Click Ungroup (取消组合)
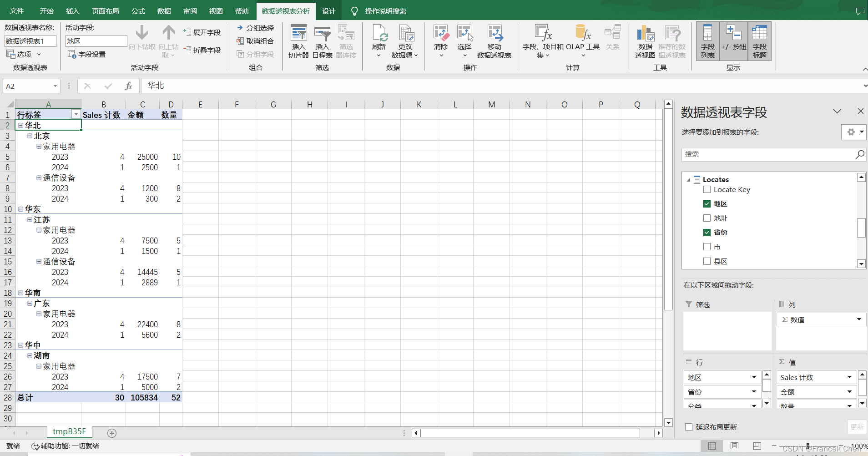The height and width of the screenshot is (456, 868). (255, 41)
